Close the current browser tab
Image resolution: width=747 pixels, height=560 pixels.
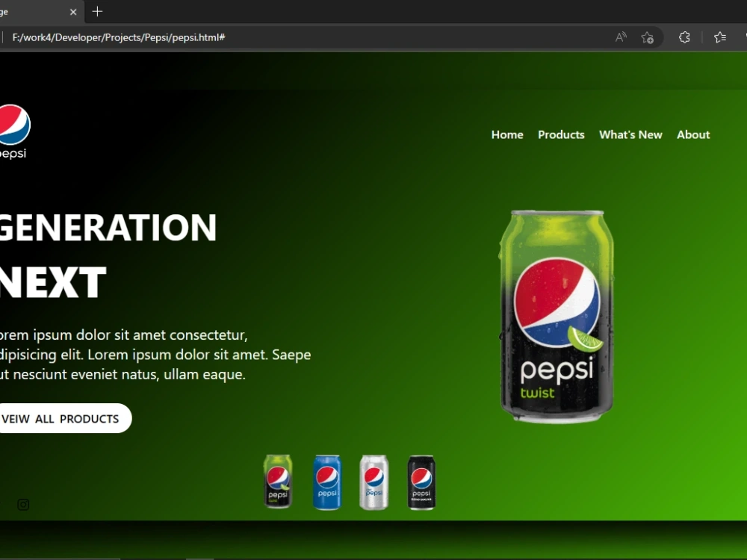[x=72, y=12]
